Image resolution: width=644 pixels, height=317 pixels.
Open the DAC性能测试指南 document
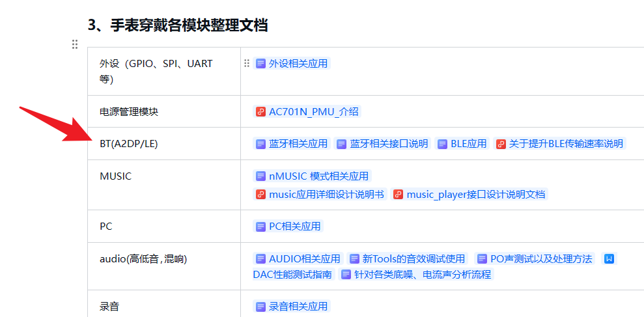click(292, 274)
